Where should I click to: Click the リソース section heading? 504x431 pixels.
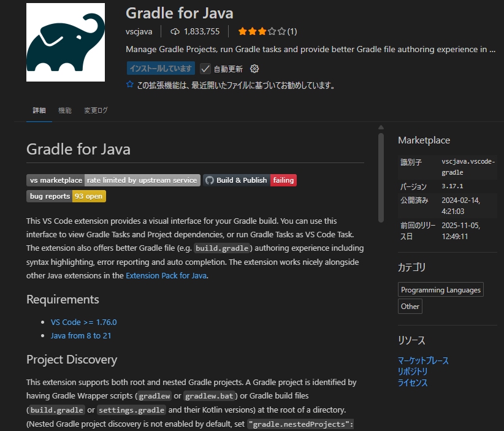point(412,340)
